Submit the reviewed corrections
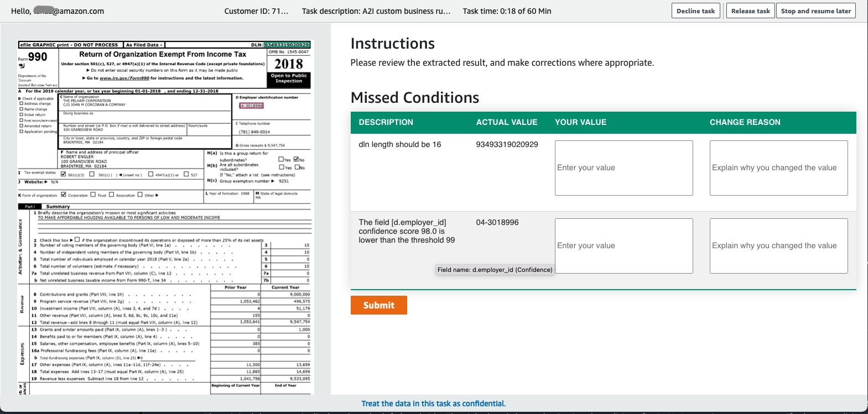The image size is (868, 414). (x=379, y=305)
